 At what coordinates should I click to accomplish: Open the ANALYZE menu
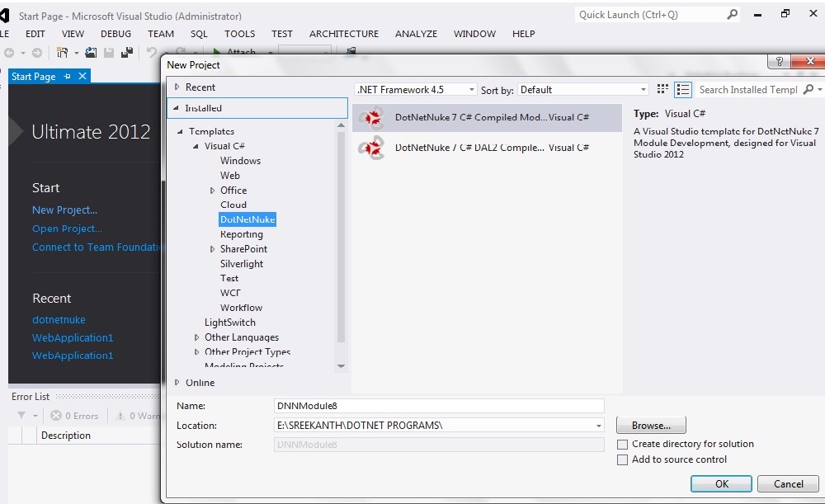416,34
